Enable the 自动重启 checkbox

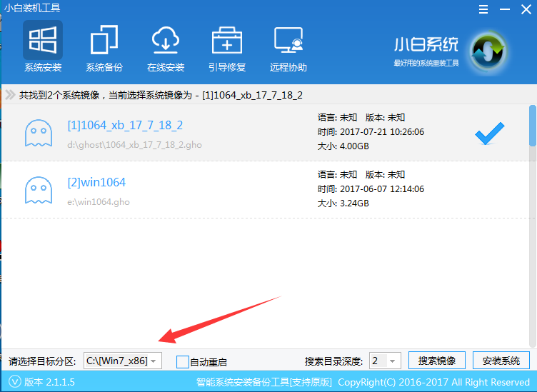tap(183, 362)
